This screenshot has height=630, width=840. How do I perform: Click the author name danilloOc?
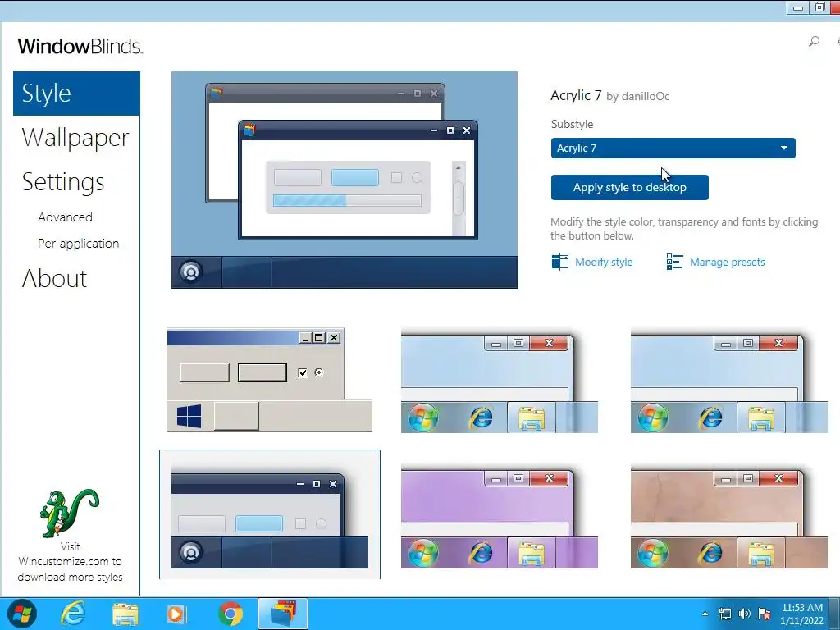click(646, 97)
